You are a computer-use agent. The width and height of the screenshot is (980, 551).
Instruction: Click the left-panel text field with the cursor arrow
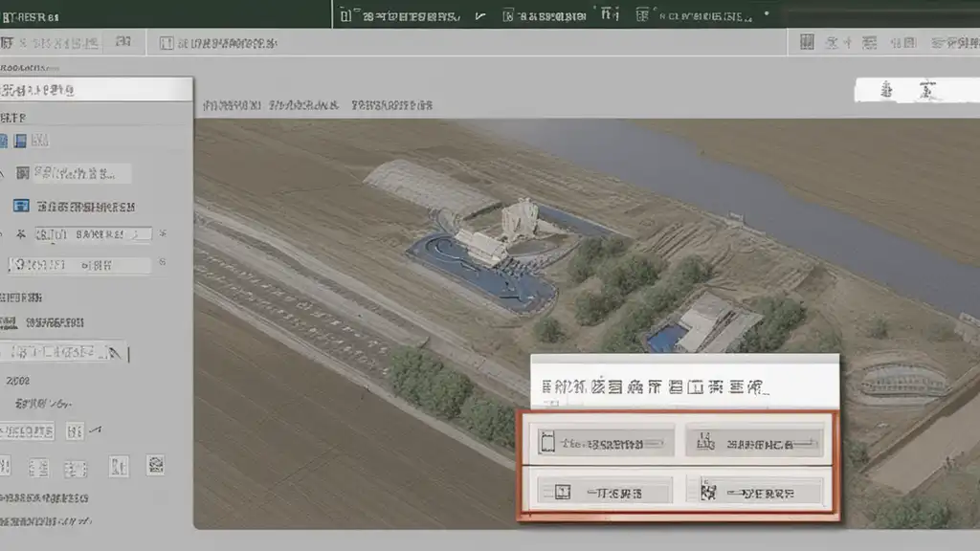[62, 352]
